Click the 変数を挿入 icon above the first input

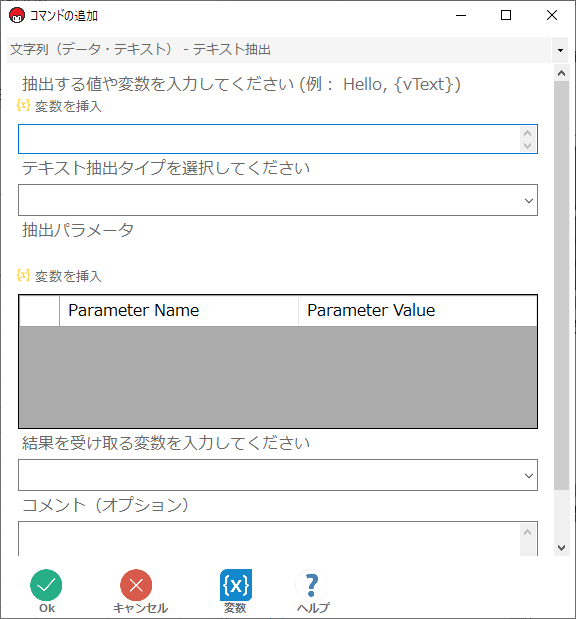coord(23,105)
